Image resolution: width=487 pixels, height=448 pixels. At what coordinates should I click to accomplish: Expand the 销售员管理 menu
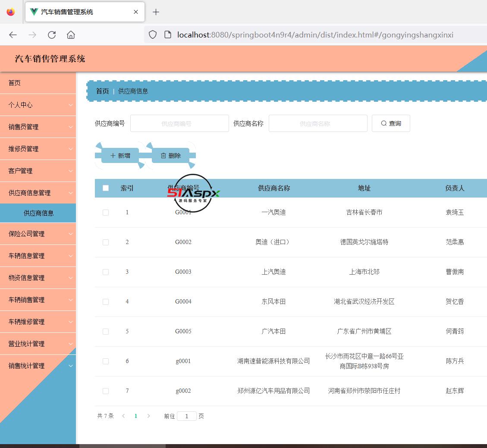pyautogui.click(x=38, y=127)
